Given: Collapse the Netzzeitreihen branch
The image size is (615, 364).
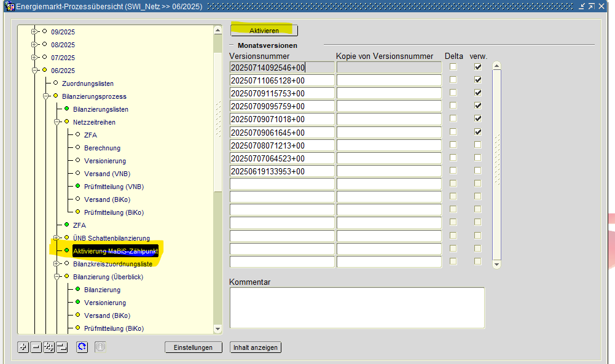Looking at the screenshot, I should coord(57,122).
